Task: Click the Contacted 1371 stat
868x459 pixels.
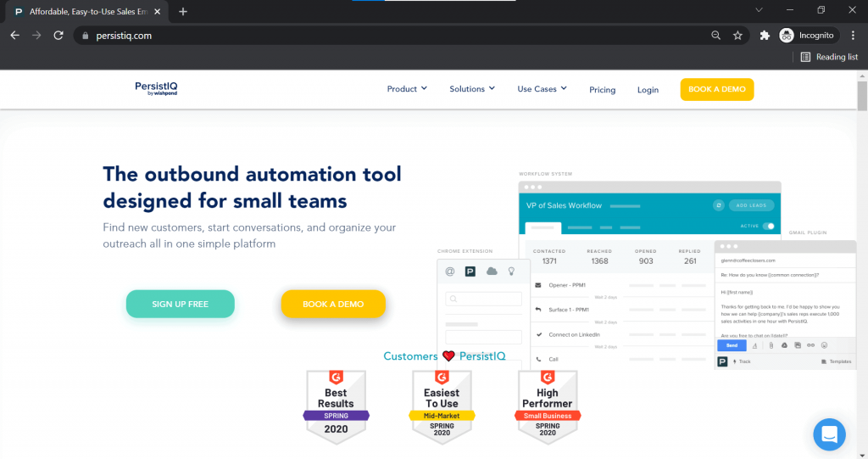Action: (549, 257)
